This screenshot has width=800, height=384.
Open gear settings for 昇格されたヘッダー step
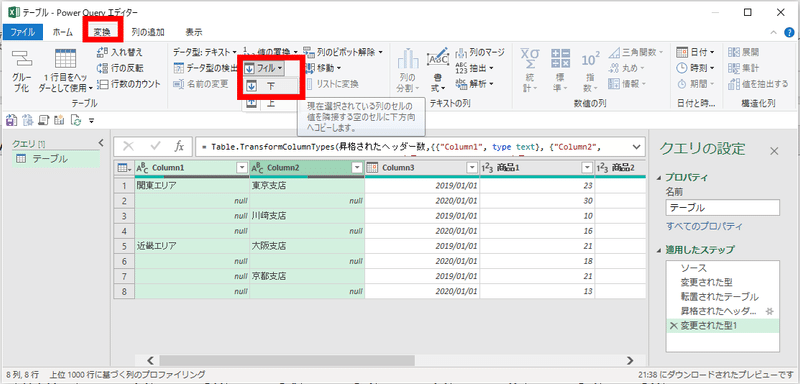point(770,312)
